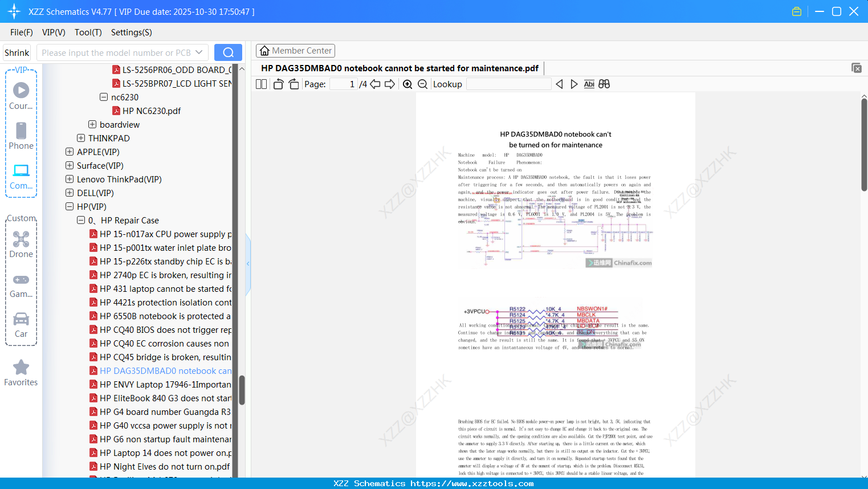Open HP 15-p001tx water inlet plate case

160,247
